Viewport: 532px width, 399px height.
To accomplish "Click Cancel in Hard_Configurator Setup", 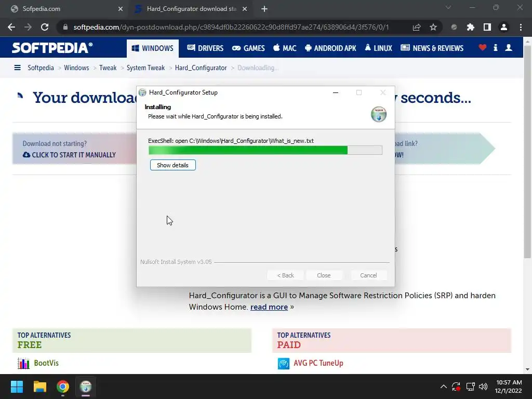I will click(x=368, y=275).
